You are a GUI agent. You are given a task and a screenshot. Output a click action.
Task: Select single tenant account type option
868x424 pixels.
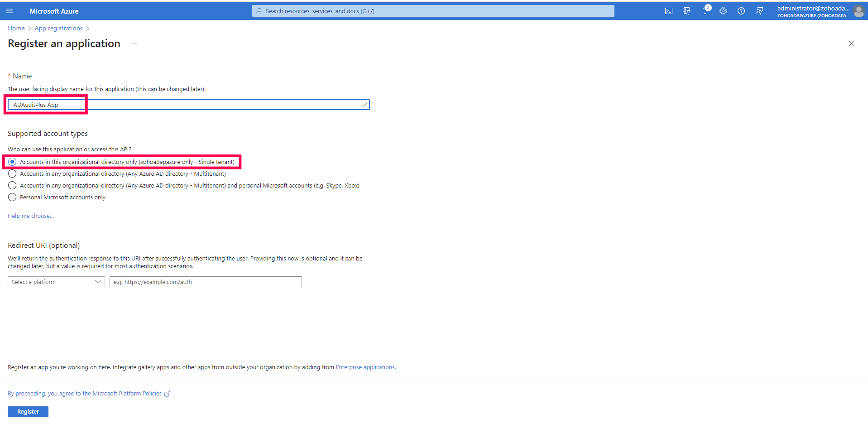coord(12,162)
